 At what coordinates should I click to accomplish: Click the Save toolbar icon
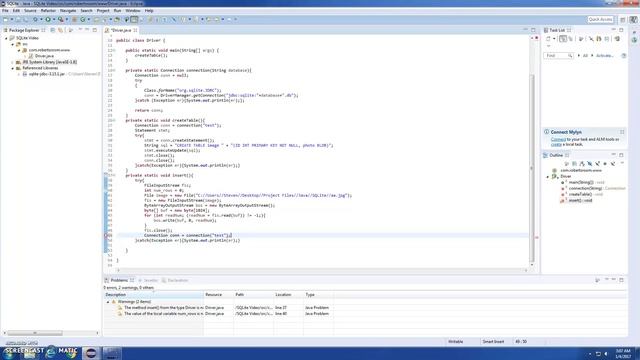click(18, 19)
